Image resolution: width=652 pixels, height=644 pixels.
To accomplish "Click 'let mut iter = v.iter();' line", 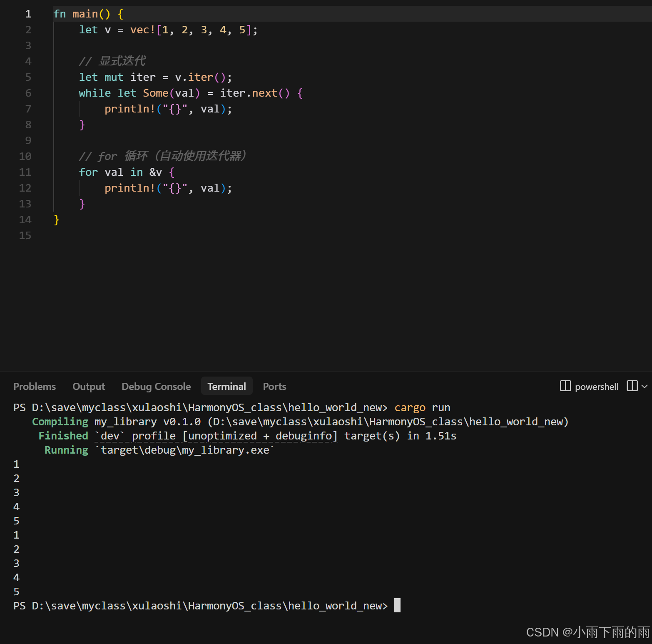I will 155,77.
